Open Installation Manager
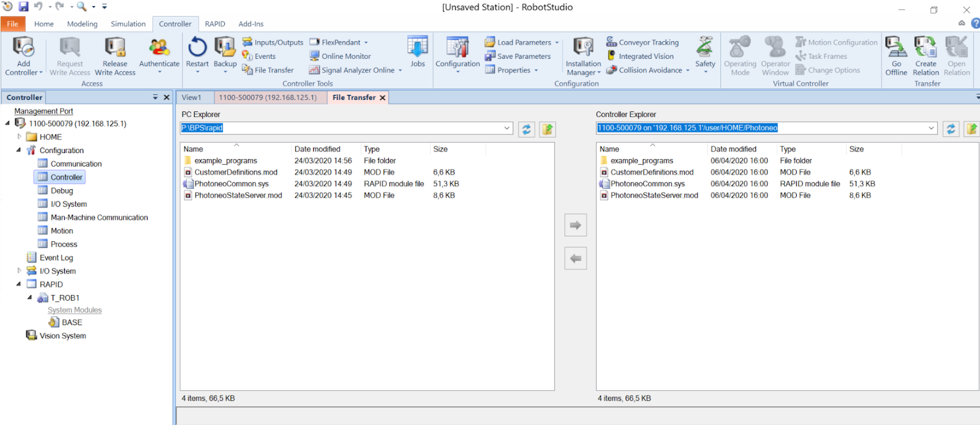 point(583,56)
